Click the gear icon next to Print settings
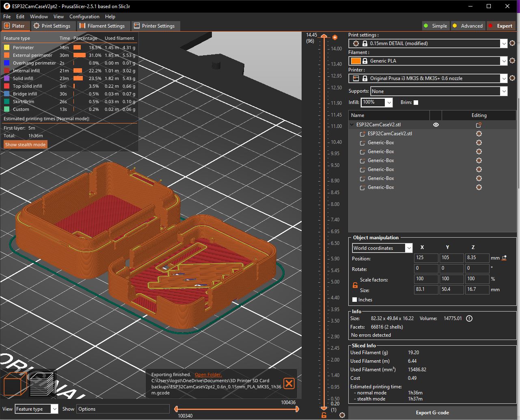520x420 pixels. click(512, 43)
